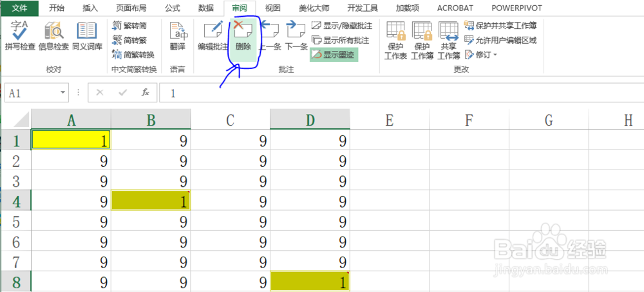The height and width of the screenshot is (292, 644).
Task: Switch to the Formulas (公式) tab
Action: (x=172, y=8)
